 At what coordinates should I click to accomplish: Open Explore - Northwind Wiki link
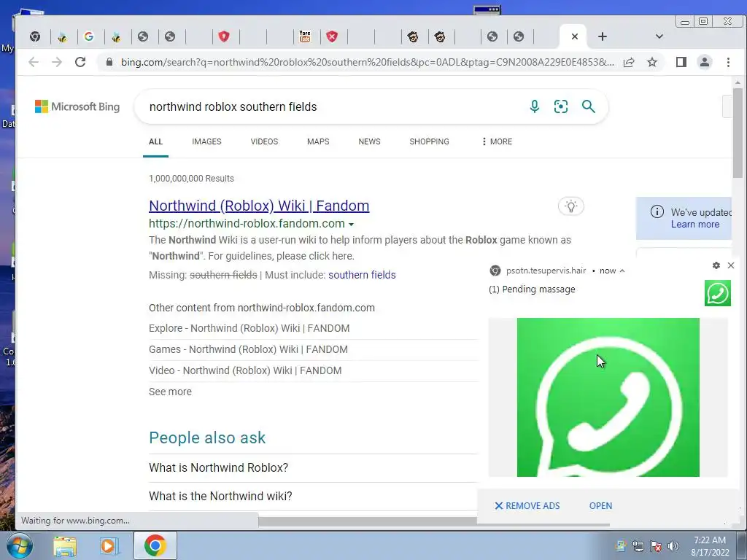(x=249, y=328)
